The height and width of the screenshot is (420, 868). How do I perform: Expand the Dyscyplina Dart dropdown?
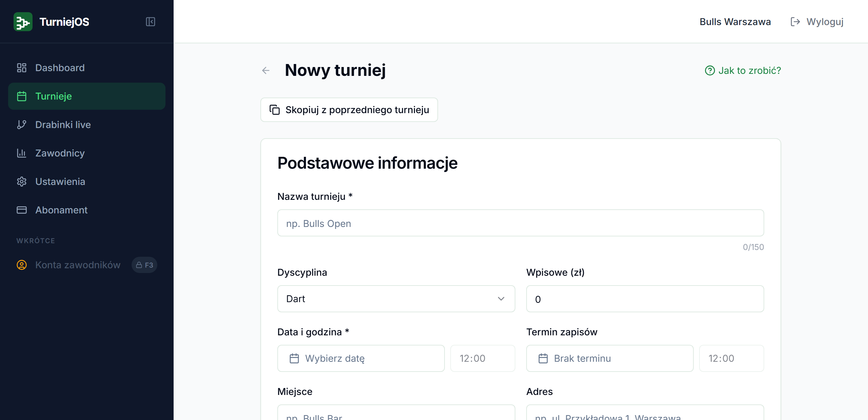[396, 299]
